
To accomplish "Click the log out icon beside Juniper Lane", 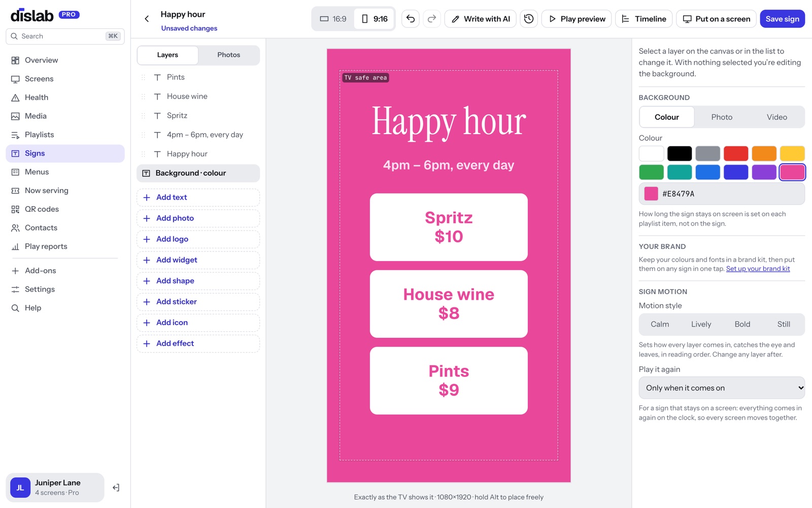I will [116, 488].
